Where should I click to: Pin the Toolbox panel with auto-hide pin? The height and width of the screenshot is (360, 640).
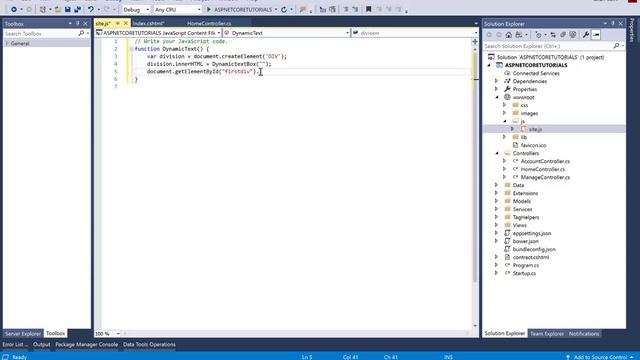click(x=78, y=24)
